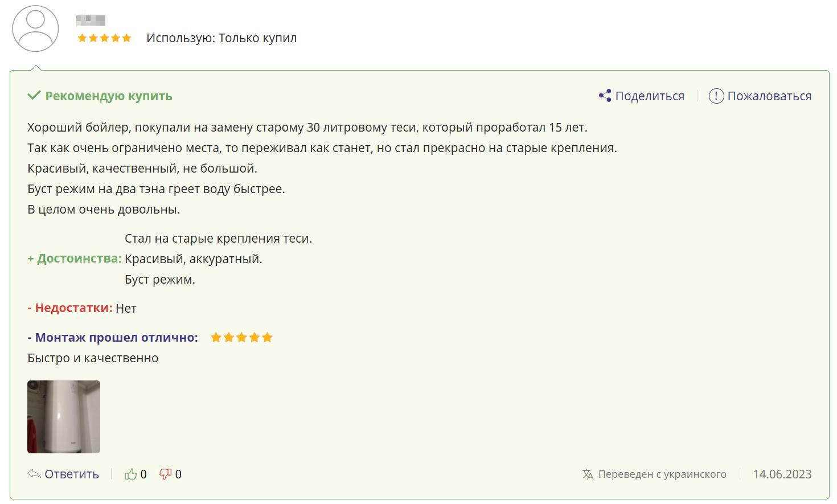Reply using the Ответить link
The width and height of the screenshot is (837, 504).
(x=72, y=474)
